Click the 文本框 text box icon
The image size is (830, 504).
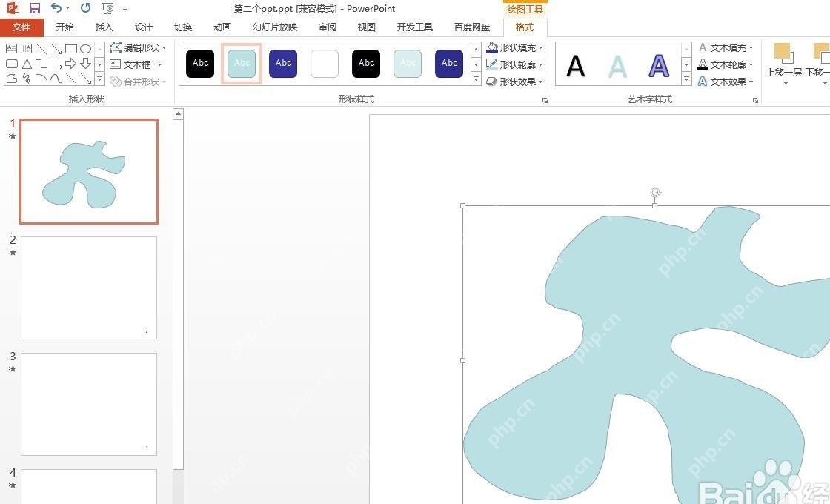[x=116, y=64]
